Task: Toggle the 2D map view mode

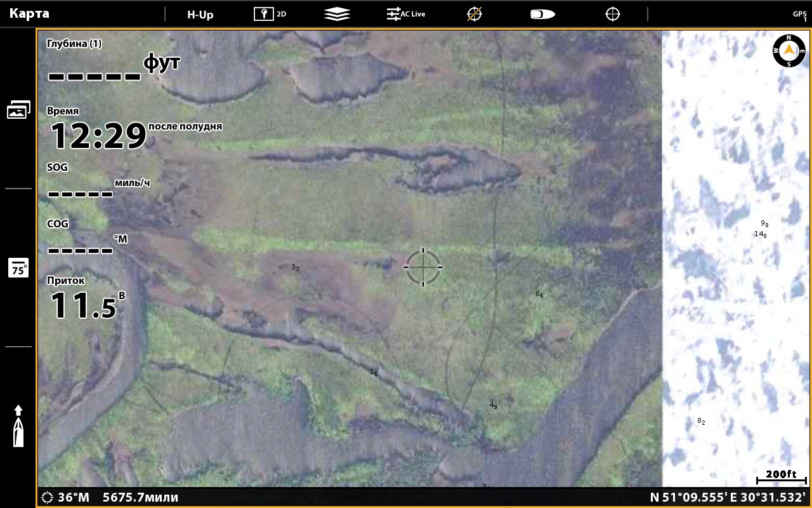Action: click(270, 14)
